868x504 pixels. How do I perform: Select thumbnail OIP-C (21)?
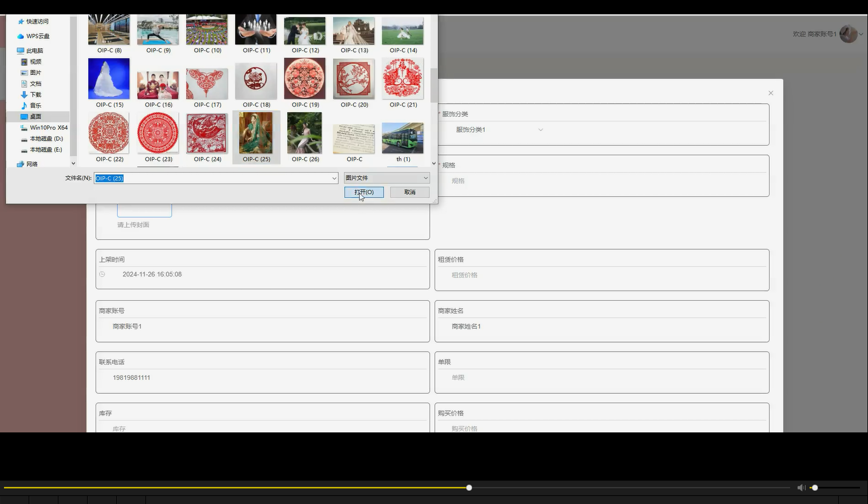[403, 83]
